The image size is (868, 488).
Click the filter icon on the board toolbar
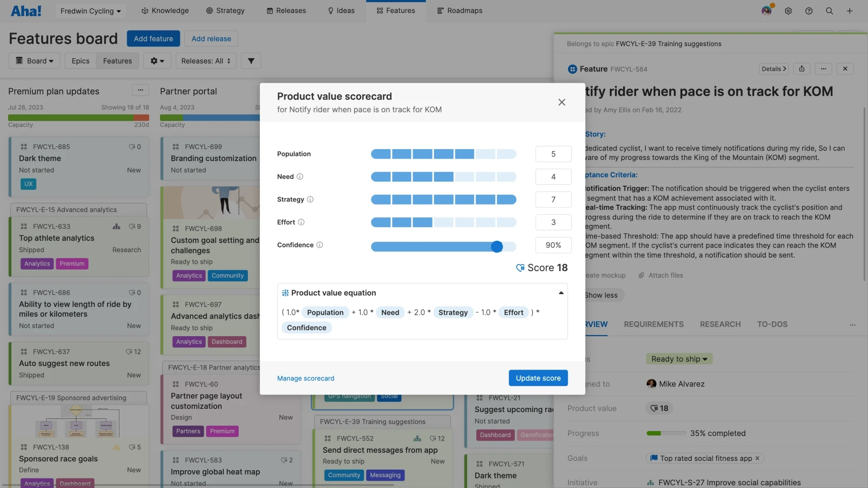[x=251, y=61]
